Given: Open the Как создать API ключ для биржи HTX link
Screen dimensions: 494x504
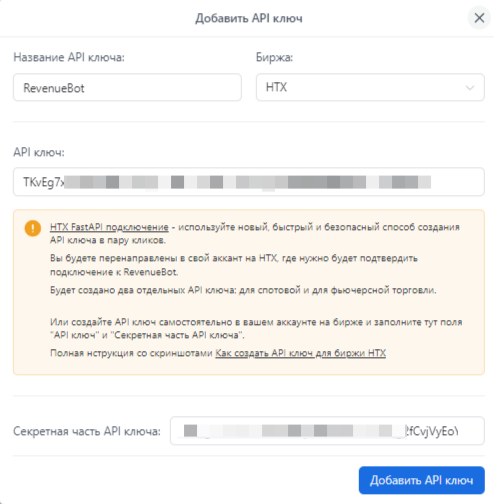Looking at the screenshot, I should [301, 353].
